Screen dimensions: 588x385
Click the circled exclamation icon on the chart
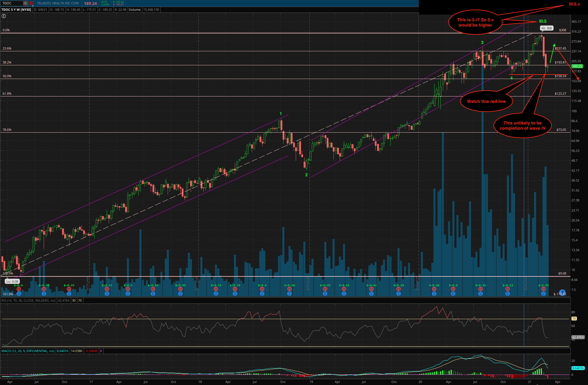point(4,16)
